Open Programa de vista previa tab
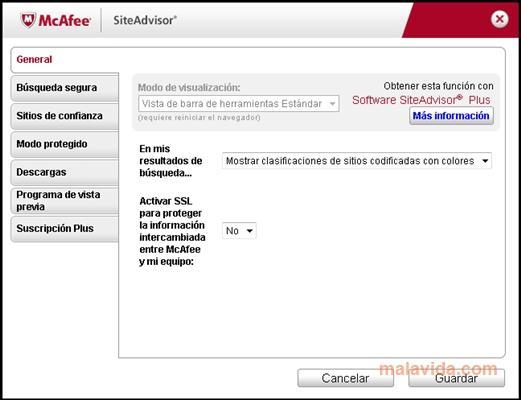521x400 pixels. coord(65,201)
